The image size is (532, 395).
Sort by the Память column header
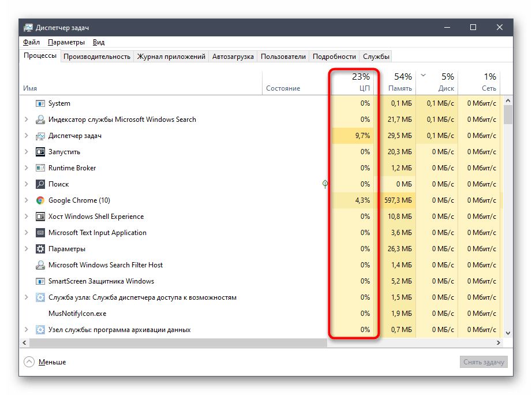[395, 82]
